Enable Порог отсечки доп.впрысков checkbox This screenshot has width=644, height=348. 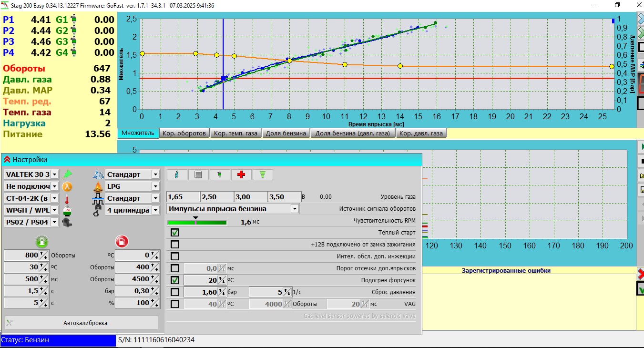[175, 268]
